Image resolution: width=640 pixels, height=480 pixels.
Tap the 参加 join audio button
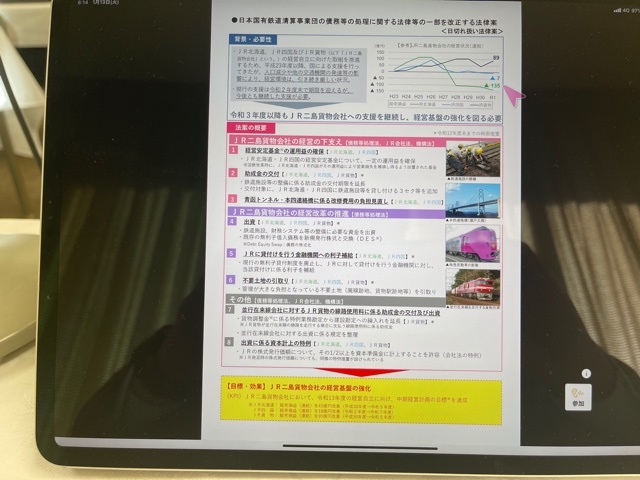pos(578,397)
